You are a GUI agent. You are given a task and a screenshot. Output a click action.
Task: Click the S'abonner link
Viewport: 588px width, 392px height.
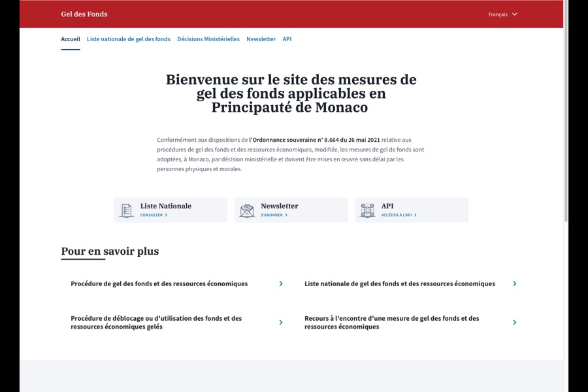pyautogui.click(x=274, y=215)
